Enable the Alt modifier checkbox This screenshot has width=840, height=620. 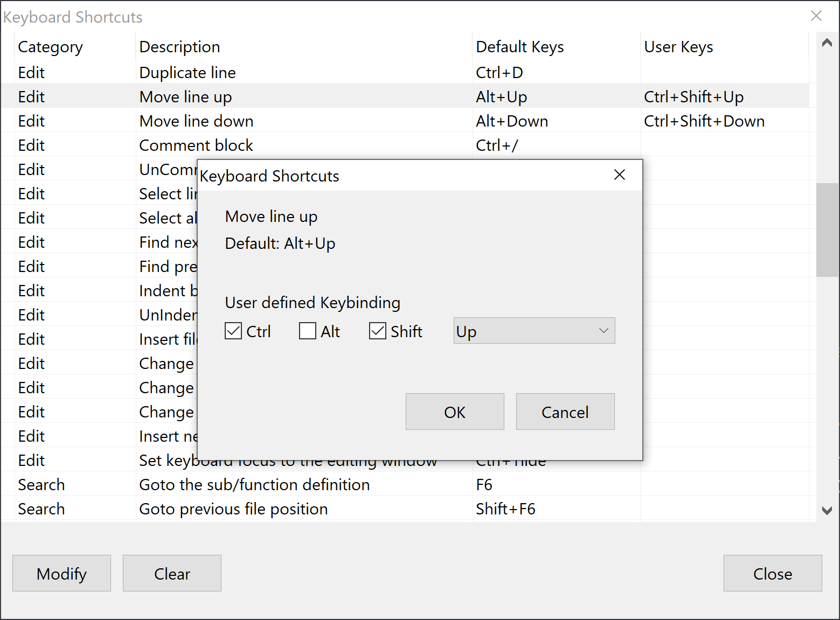(308, 331)
